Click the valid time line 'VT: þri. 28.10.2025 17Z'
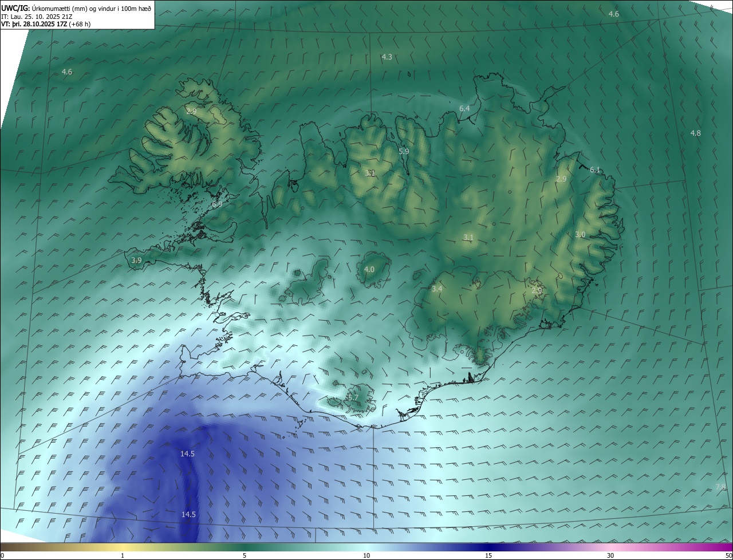733x560 pixels. point(46,24)
